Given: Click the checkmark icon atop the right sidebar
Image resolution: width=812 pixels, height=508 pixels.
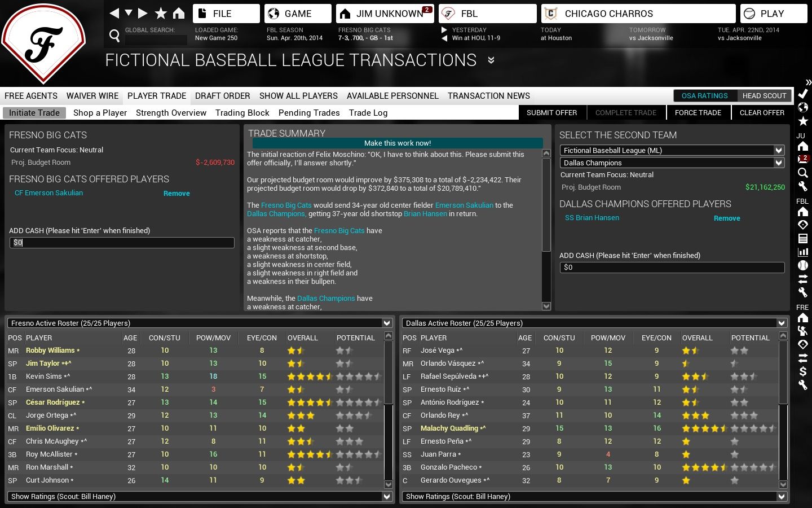Looking at the screenshot, I should click(803, 94).
